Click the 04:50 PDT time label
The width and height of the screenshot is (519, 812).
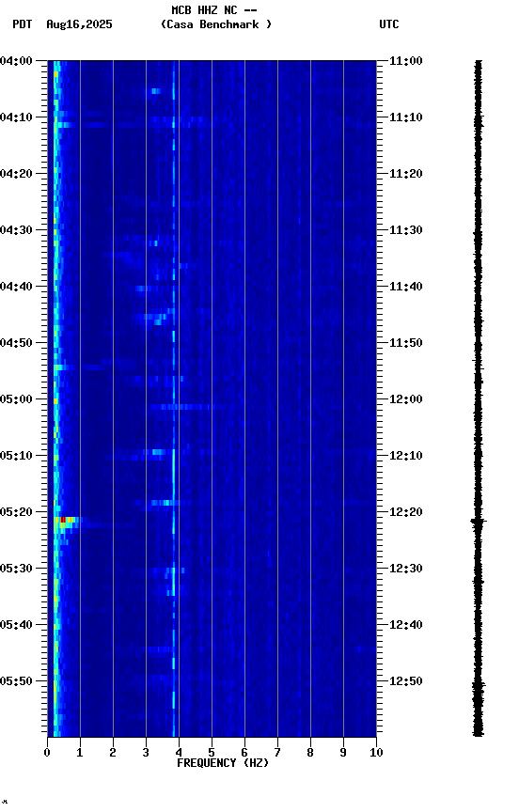[16, 343]
